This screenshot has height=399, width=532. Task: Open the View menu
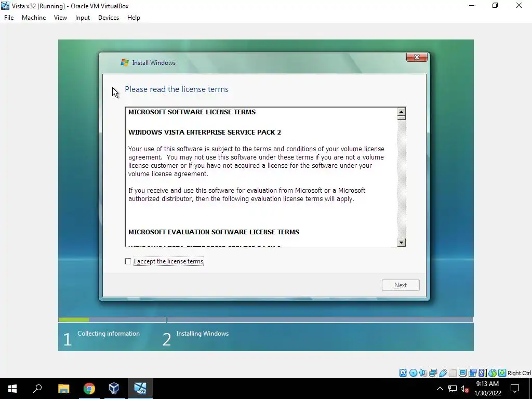click(60, 18)
